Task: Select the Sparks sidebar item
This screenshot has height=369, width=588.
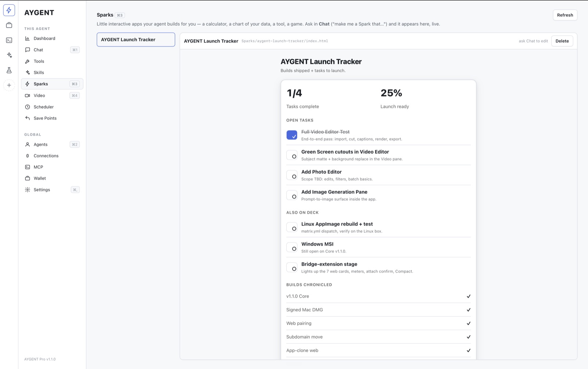Action: coord(52,84)
